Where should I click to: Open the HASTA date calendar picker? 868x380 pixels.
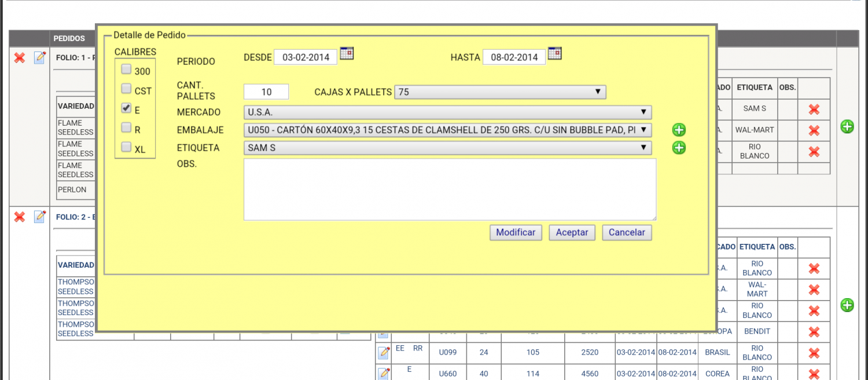554,53
